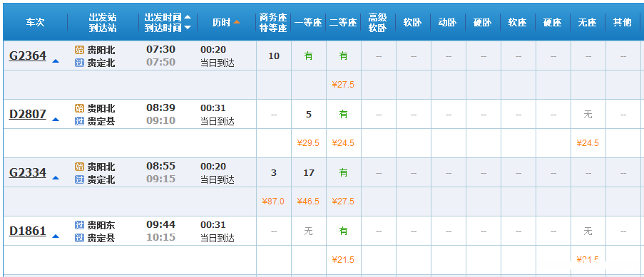Sort by arrival time descending arrow

tap(188, 28)
